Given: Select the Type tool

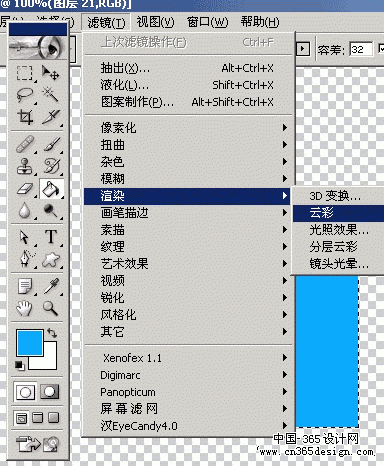Looking at the screenshot, I should [x=51, y=237].
